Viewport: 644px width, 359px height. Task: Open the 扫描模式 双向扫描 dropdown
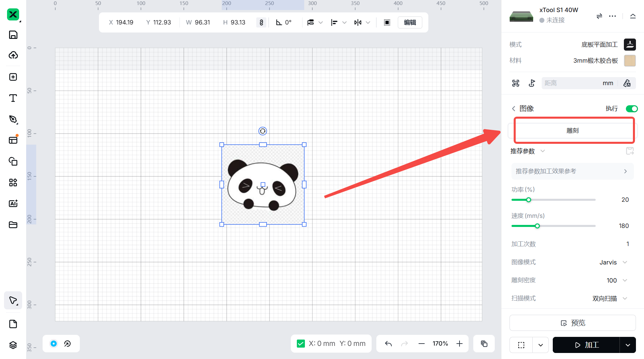coord(609,298)
